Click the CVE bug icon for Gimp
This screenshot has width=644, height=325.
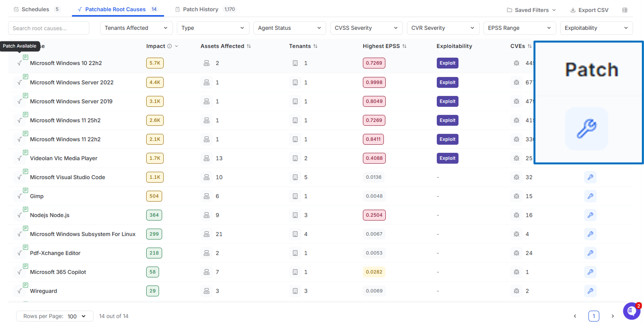516,196
